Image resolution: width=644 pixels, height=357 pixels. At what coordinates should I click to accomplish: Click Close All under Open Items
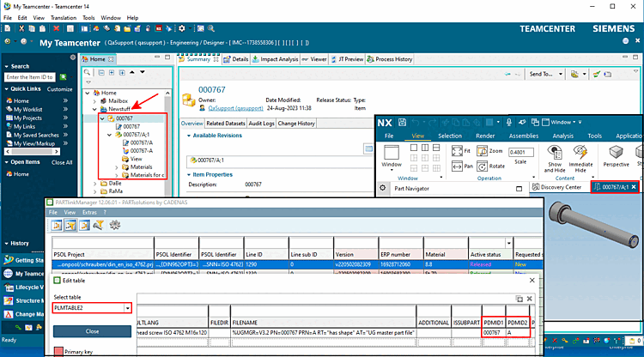pos(62,162)
